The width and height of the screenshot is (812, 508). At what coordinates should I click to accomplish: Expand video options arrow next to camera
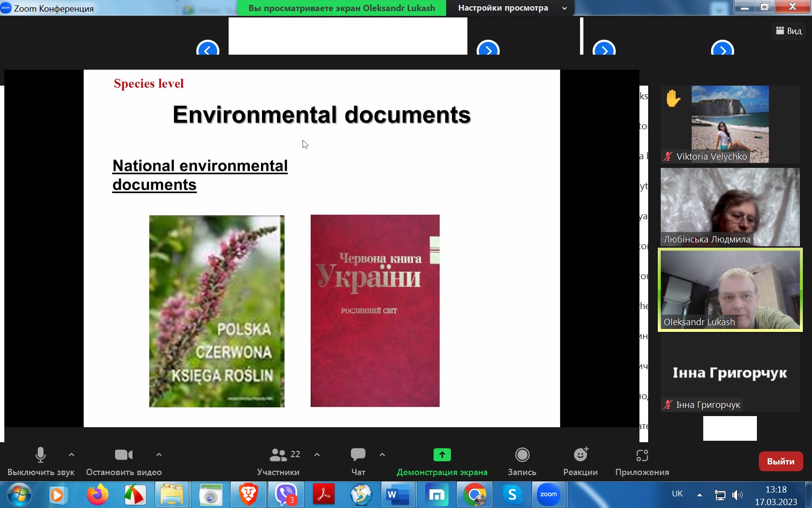pyautogui.click(x=159, y=455)
